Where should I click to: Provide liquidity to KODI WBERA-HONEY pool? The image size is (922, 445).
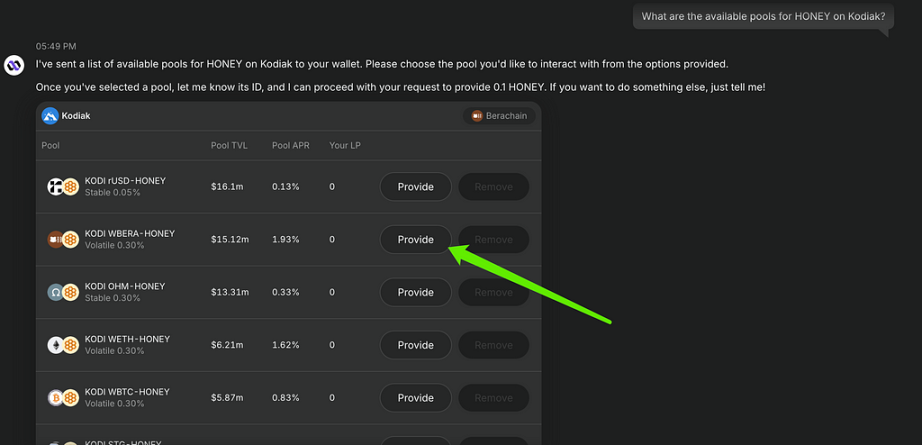point(416,239)
